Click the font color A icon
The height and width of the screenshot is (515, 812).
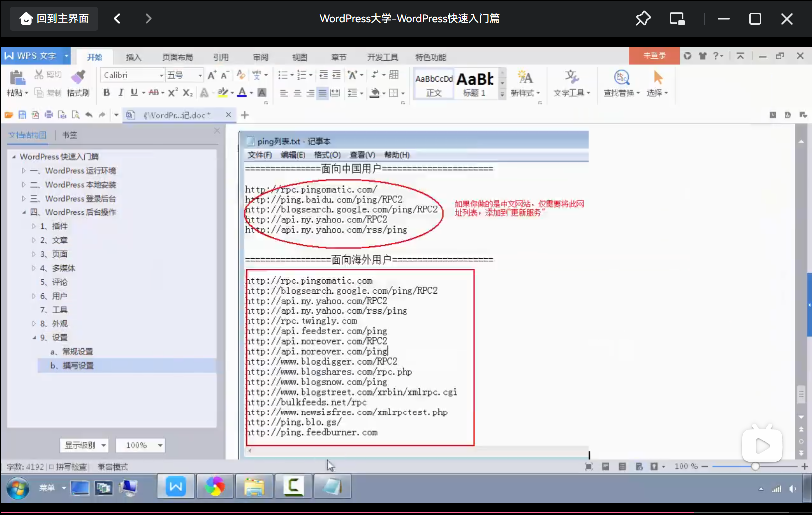(242, 92)
